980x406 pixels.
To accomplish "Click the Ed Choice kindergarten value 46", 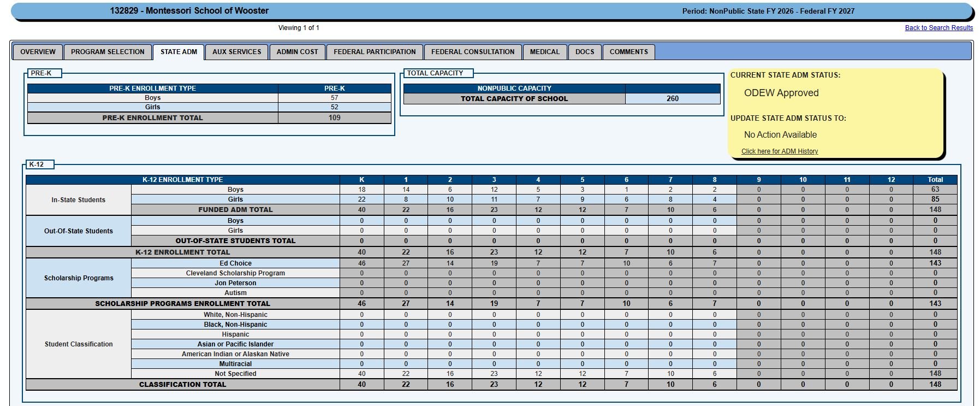I will tap(361, 263).
